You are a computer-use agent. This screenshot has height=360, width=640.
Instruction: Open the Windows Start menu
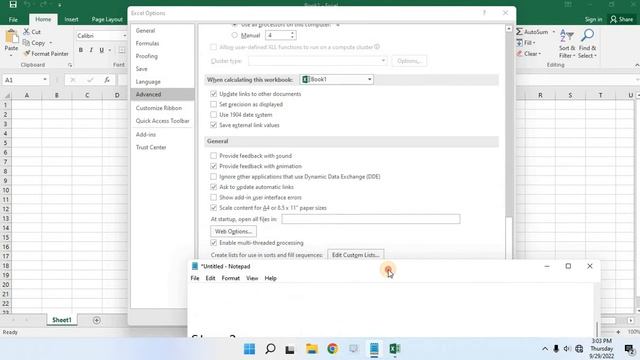click(x=249, y=349)
